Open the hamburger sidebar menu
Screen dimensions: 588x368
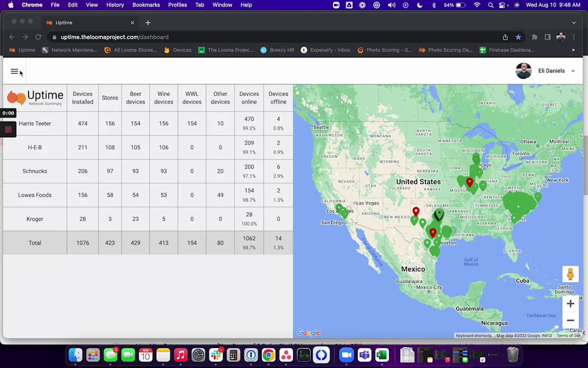[14, 72]
